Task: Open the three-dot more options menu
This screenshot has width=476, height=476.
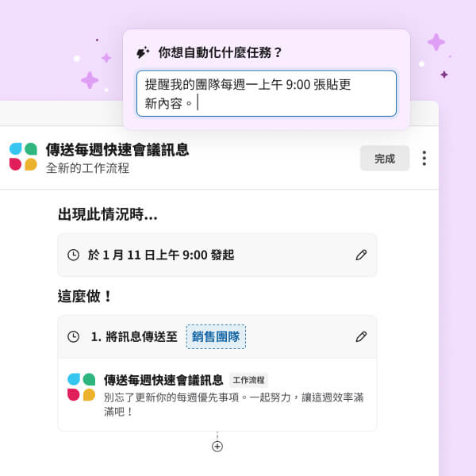Action: 424,158
